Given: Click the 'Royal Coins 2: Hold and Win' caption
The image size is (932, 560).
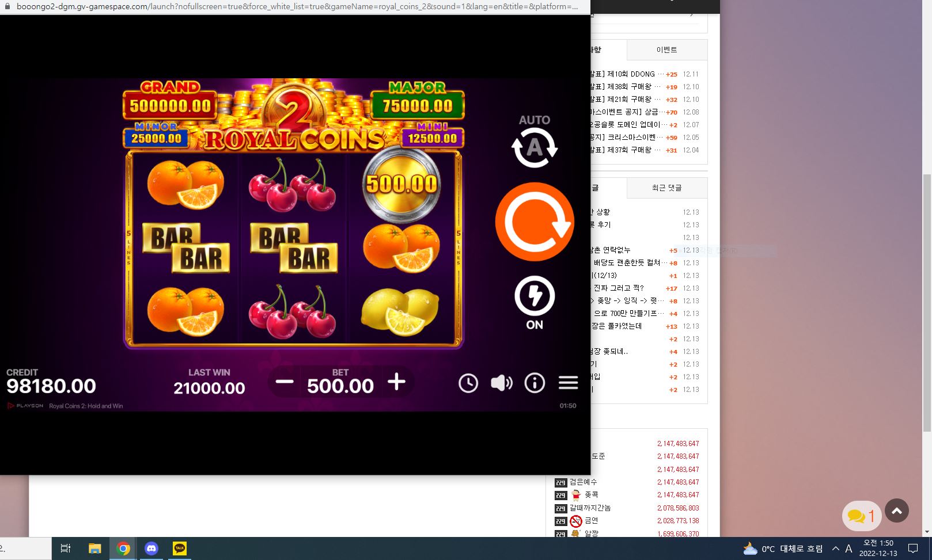Looking at the screenshot, I should click(86, 406).
